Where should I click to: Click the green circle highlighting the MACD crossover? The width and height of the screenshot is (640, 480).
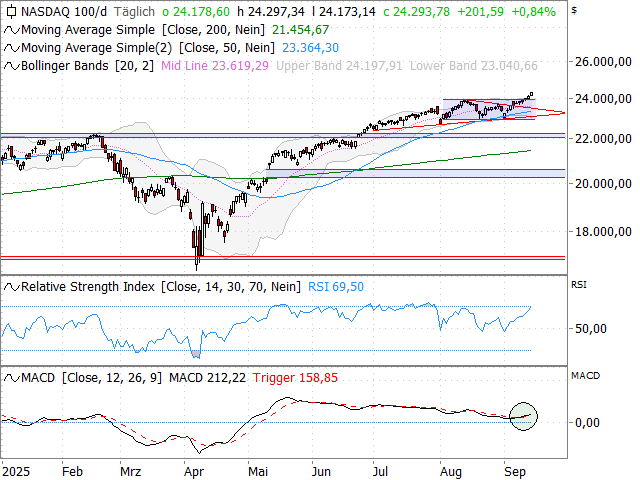pos(524,416)
